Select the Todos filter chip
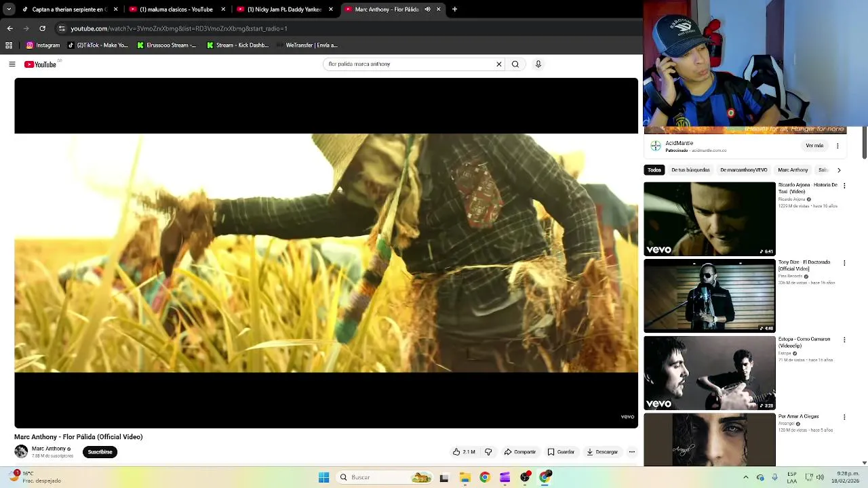Screen dimensions: 868x488 click(x=654, y=170)
